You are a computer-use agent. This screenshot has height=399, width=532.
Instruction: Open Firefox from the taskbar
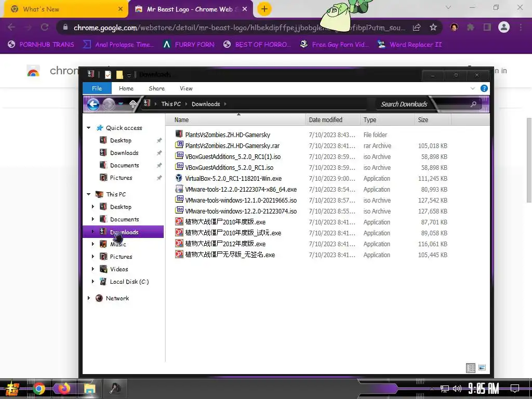[64, 389]
